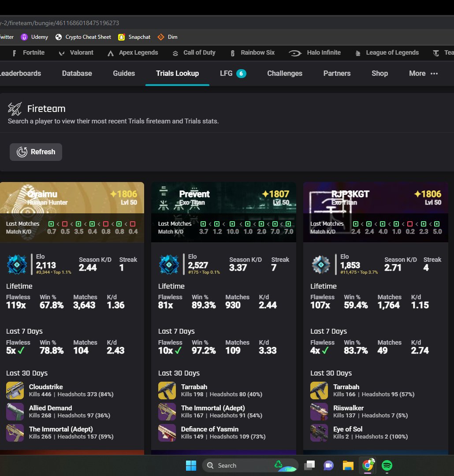Open Spotify from the taskbar
This screenshot has width=454, height=476.
point(387,465)
